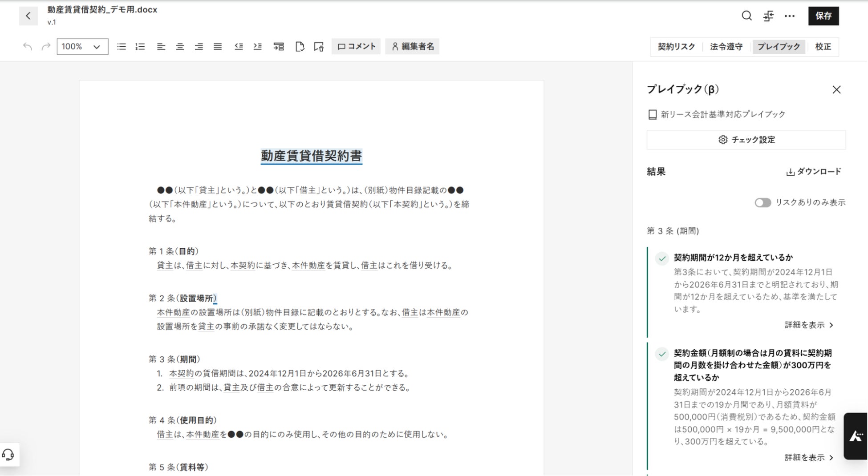The width and height of the screenshot is (868, 476).
Task: Close the プレイブック panel
Action: pos(836,90)
